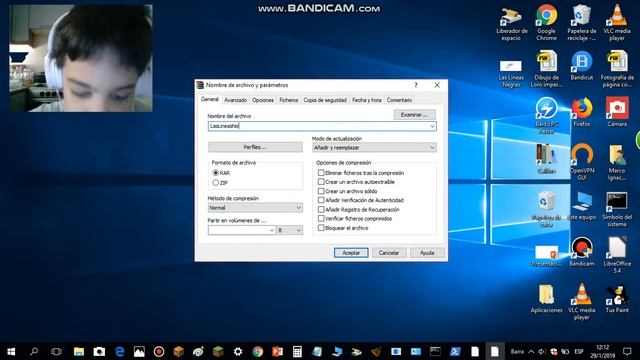This screenshot has width=640, height=360.
Task: Expand the Nombre del archivo dropdown arrow
Action: click(x=432, y=127)
